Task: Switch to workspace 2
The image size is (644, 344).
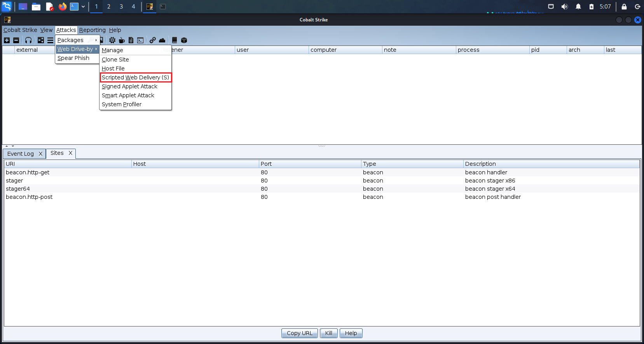Action: pyautogui.click(x=109, y=7)
